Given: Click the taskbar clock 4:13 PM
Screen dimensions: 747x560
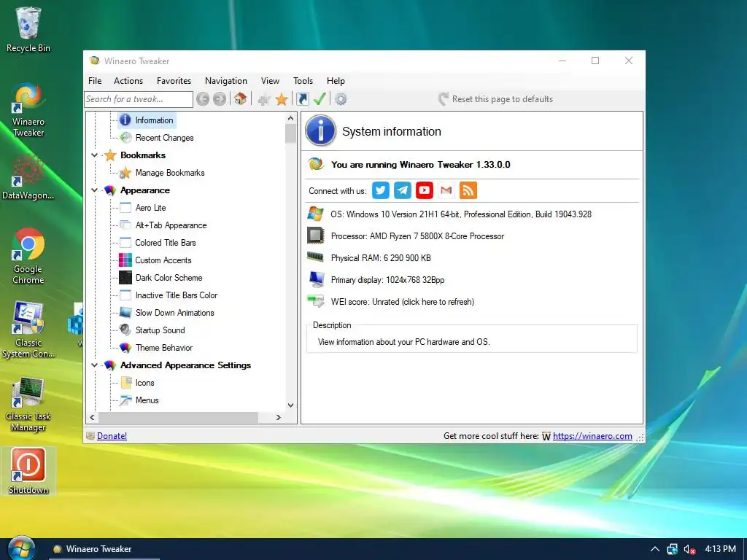Looking at the screenshot, I should (x=720, y=549).
